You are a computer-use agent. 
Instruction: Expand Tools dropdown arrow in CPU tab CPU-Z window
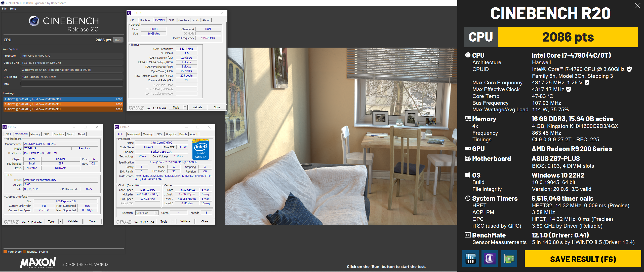(173, 221)
